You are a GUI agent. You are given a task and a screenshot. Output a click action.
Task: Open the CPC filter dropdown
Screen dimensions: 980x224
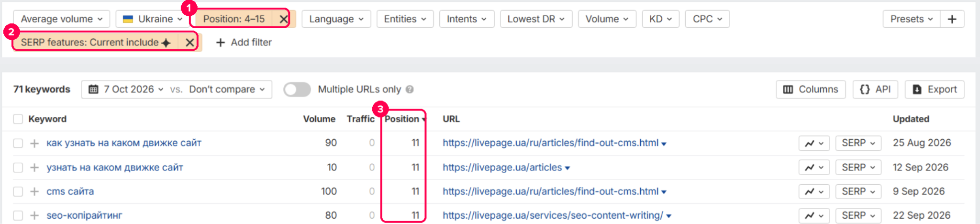[707, 19]
